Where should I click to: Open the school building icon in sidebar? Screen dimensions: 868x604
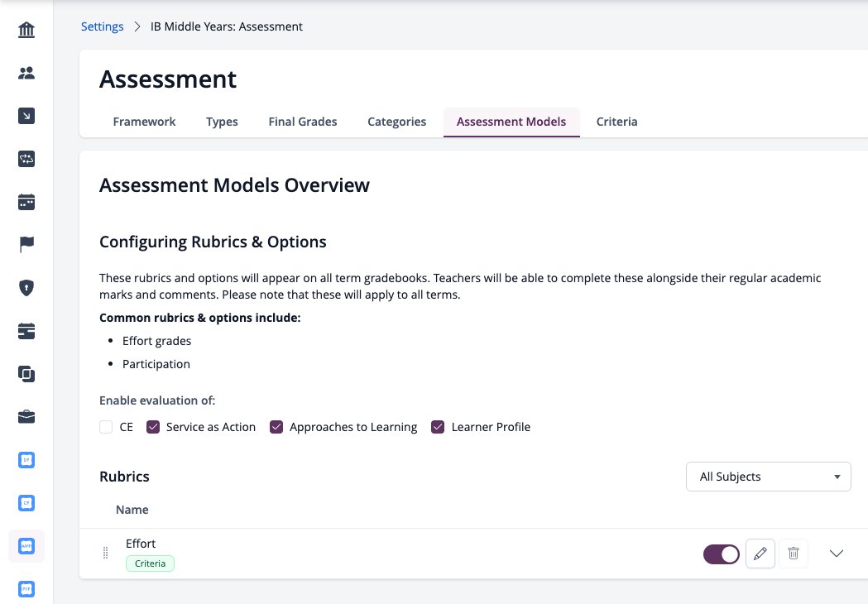26,30
